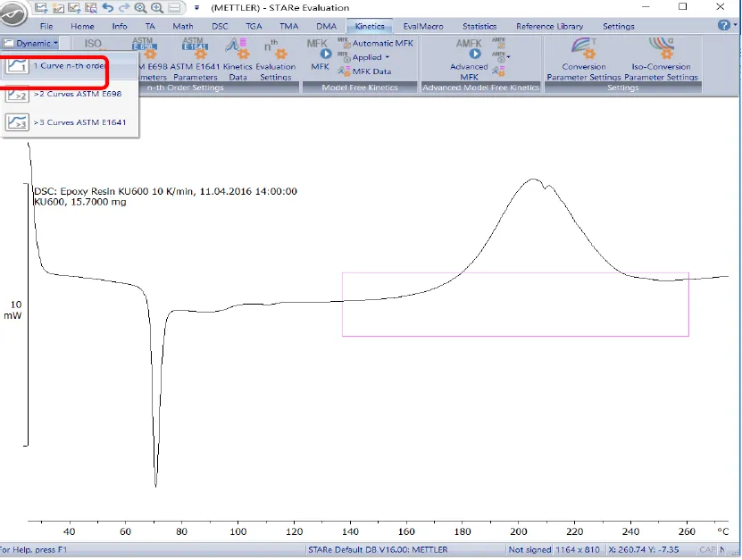Switch to the TGA ribbon tab
This screenshot has height=560, width=742.
click(x=254, y=26)
